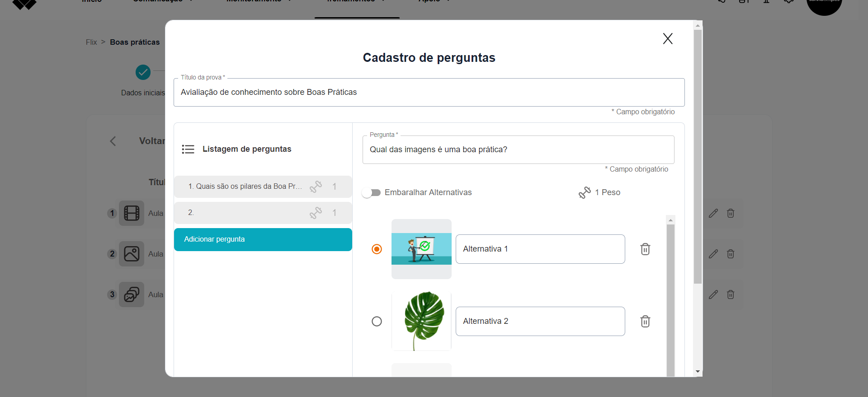Screen dimensions: 868x397
Task: Click the dialog's main vertical scrollbar
Action: coord(698,157)
